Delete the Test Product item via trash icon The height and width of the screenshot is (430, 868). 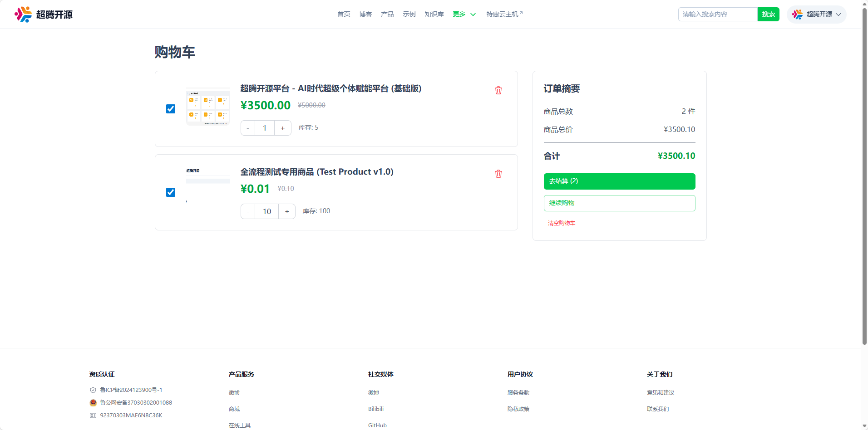pyautogui.click(x=498, y=174)
